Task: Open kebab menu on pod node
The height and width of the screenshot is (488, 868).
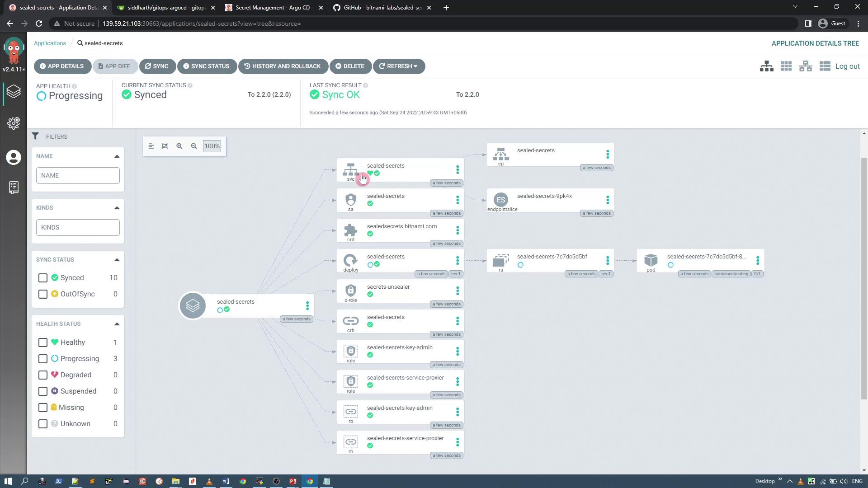Action: pyautogui.click(x=758, y=261)
